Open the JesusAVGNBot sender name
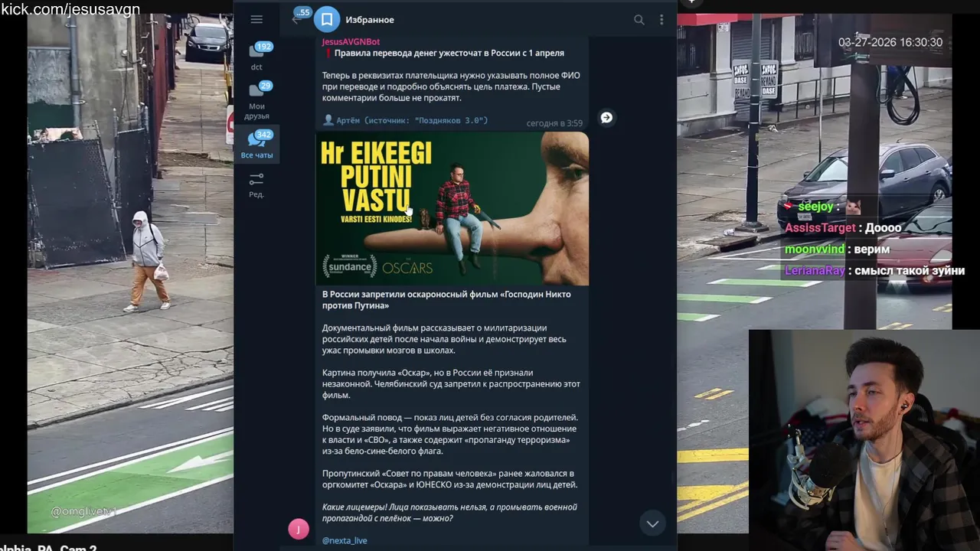This screenshot has width=980, height=551. [351, 41]
